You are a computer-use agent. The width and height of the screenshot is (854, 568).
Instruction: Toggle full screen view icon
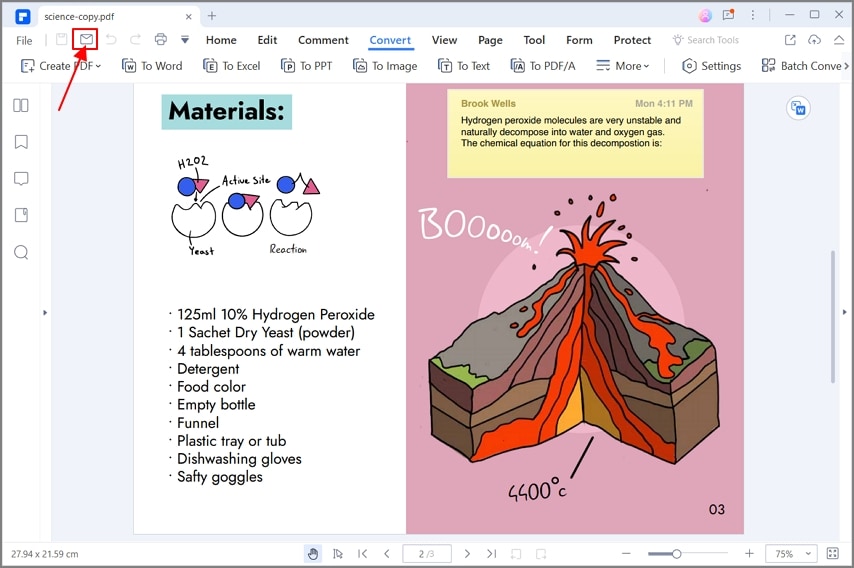(833, 553)
